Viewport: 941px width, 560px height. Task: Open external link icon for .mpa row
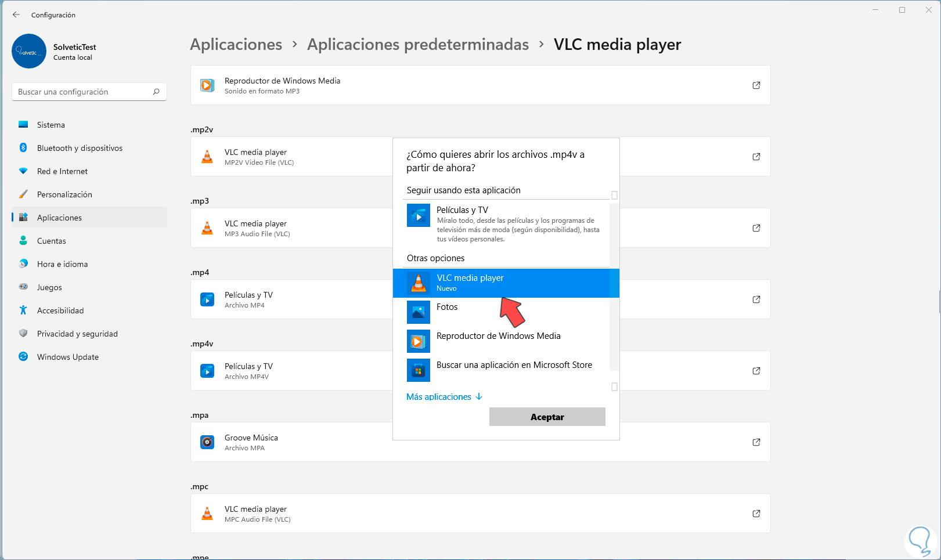click(756, 442)
